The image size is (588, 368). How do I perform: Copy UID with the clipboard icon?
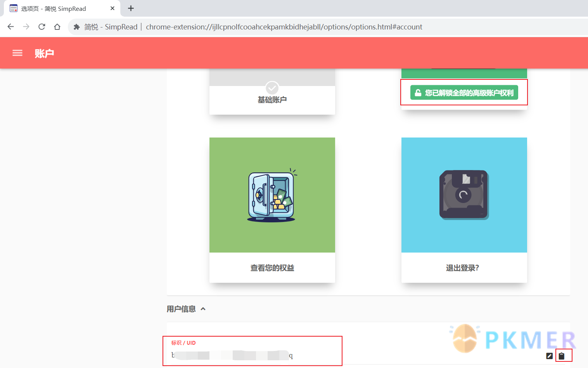[562, 356]
